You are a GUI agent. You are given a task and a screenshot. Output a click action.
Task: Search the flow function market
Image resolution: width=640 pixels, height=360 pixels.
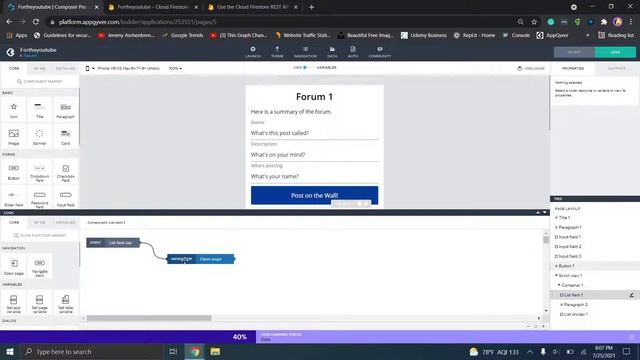pyautogui.click(x=40, y=236)
